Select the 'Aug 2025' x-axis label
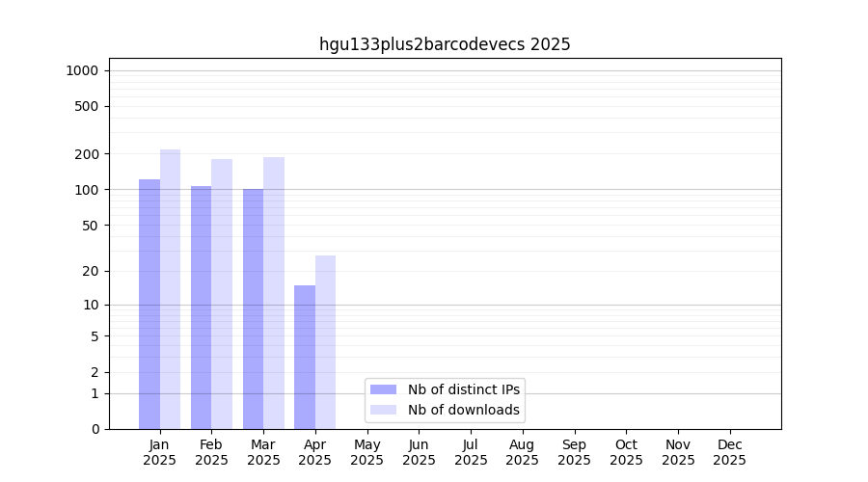The image size is (868, 482). (x=522, y=452)
